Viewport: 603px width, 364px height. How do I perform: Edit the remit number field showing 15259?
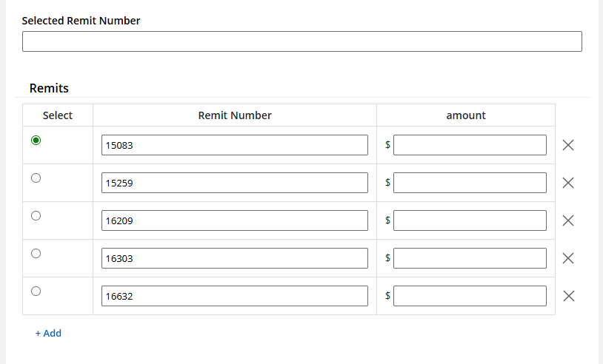click(234, 183)
